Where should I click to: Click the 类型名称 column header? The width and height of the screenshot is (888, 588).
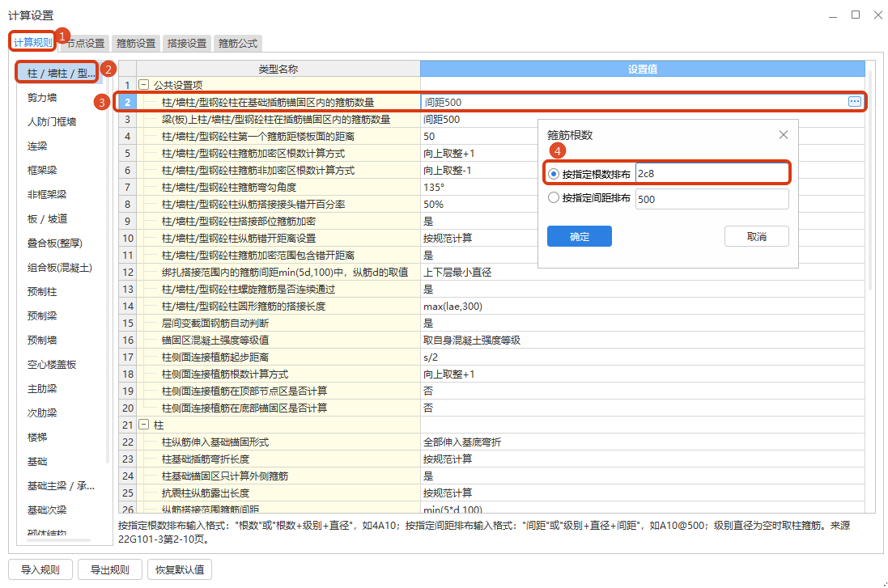[x=278, y=69]
